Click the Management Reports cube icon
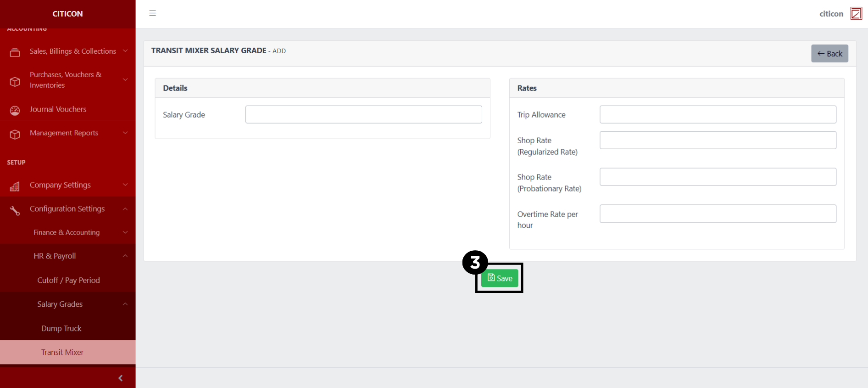Viewport: 868px width, 388px height. [x=15, y=134]
